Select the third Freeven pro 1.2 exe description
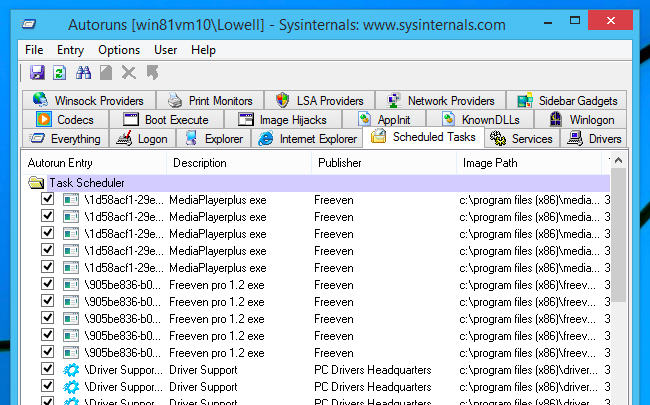The image size is (650, 405). pos(217,319)
